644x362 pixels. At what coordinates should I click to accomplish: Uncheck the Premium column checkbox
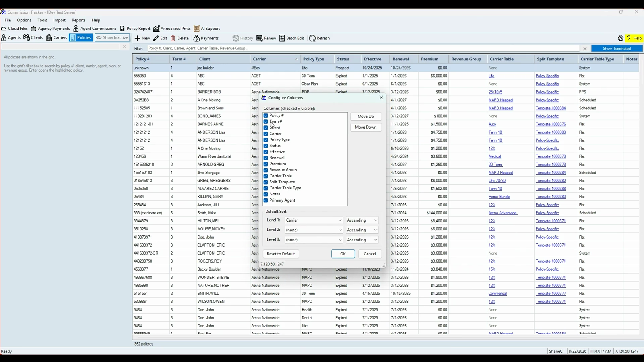tap(266, 164)
